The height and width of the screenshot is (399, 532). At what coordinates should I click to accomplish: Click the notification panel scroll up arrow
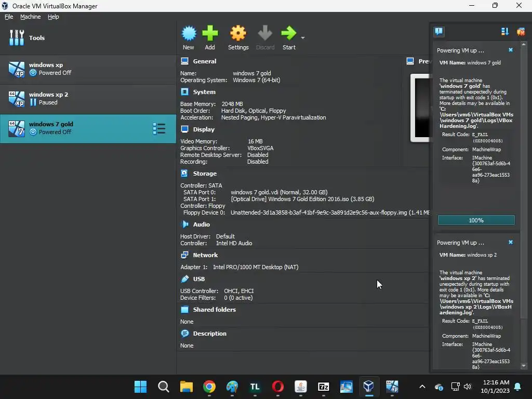(x=524, y=45)
